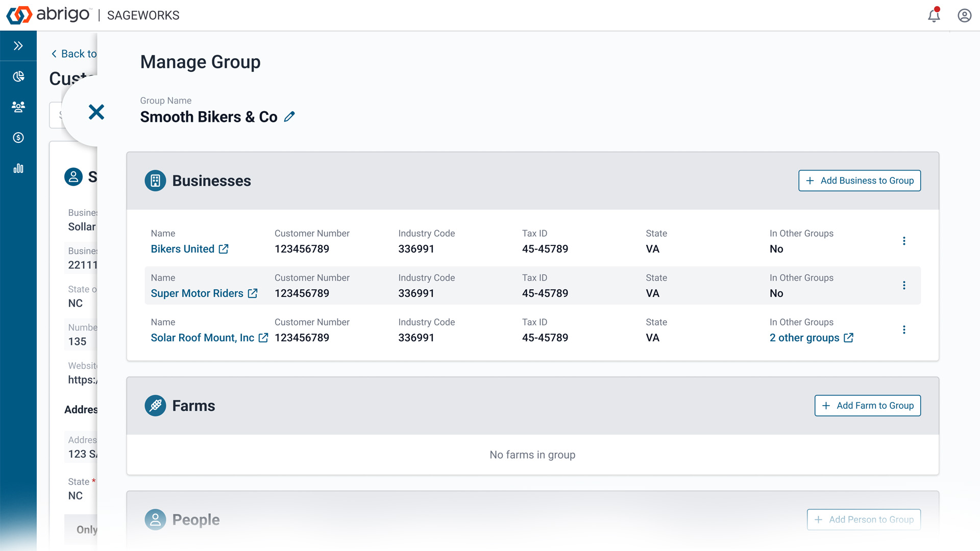Click Add Person to Group button

(x=863, y=519)
